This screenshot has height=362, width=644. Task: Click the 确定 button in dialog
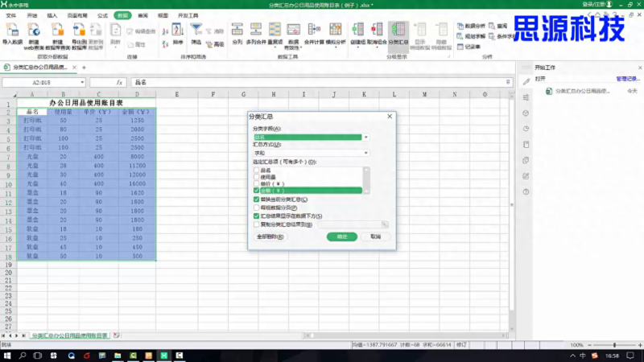342,237
